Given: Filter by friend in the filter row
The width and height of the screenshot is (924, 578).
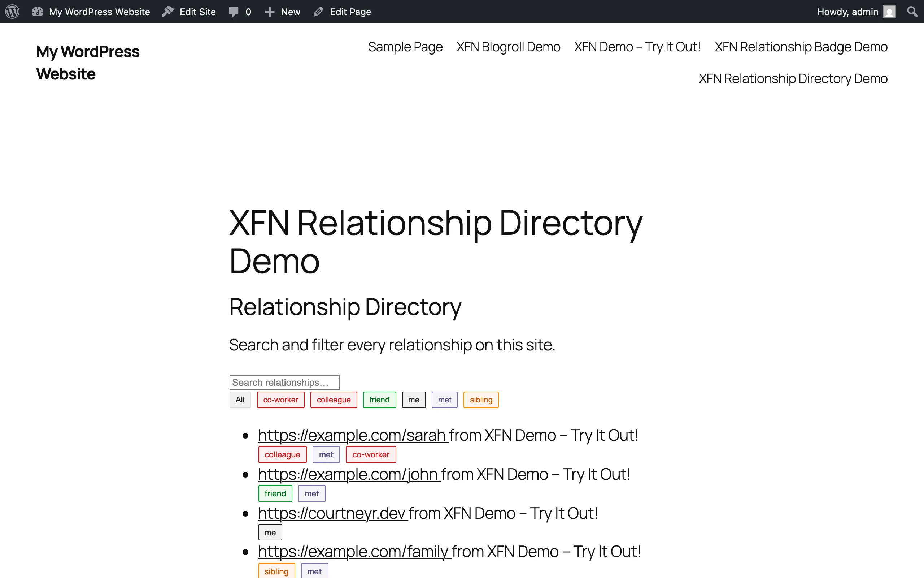Looking at the screenshot, I should [x=379, y=400].
